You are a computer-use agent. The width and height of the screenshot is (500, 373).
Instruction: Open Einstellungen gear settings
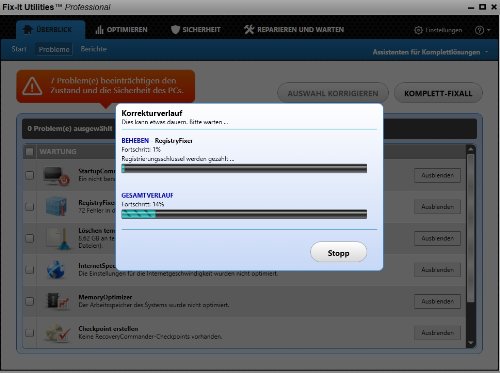(438, 30)
